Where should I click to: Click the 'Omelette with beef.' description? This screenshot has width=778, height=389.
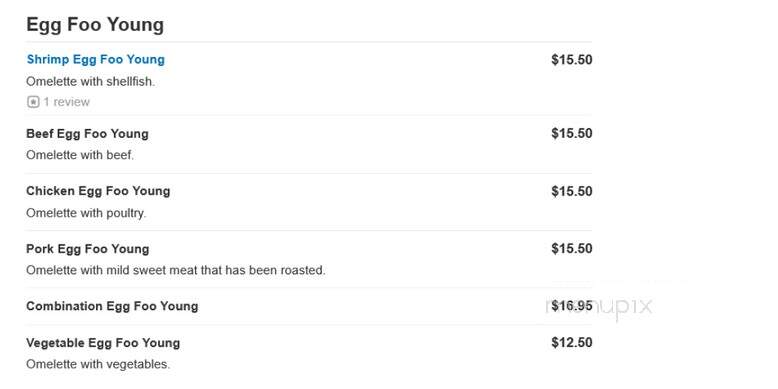[x=80, y=155]
